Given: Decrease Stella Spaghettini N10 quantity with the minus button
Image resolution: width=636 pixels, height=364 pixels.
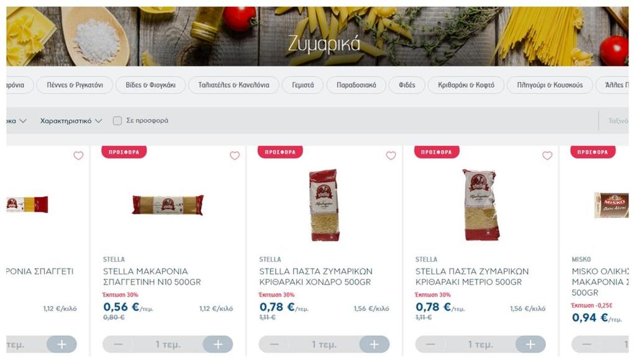Looking at the screenshot, I should [x=118, y=344].
